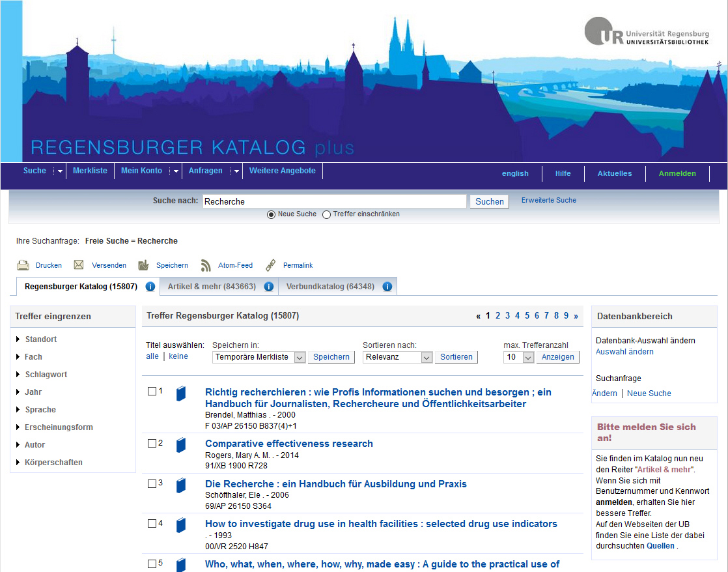Viewport: 728px width, 572px height.
Task: Click the folder icon for Speichern
Action: pyautogui.click(x=143, y=265)
